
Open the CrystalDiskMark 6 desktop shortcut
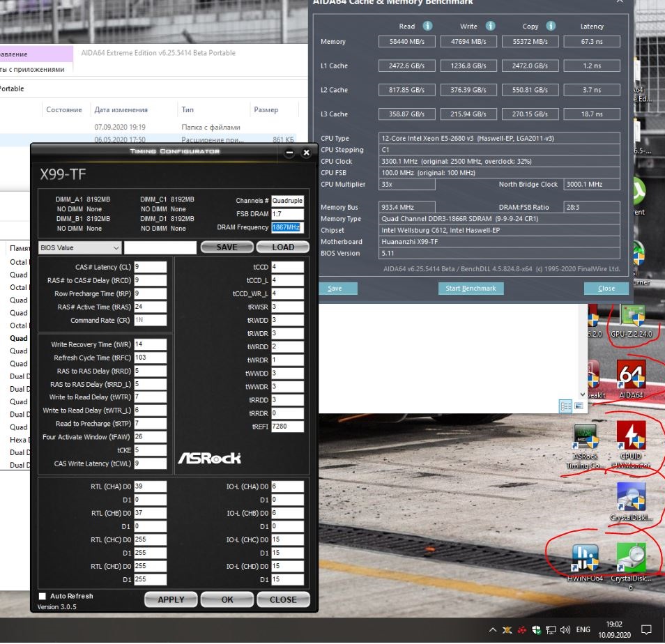click(x=631, y=567)
